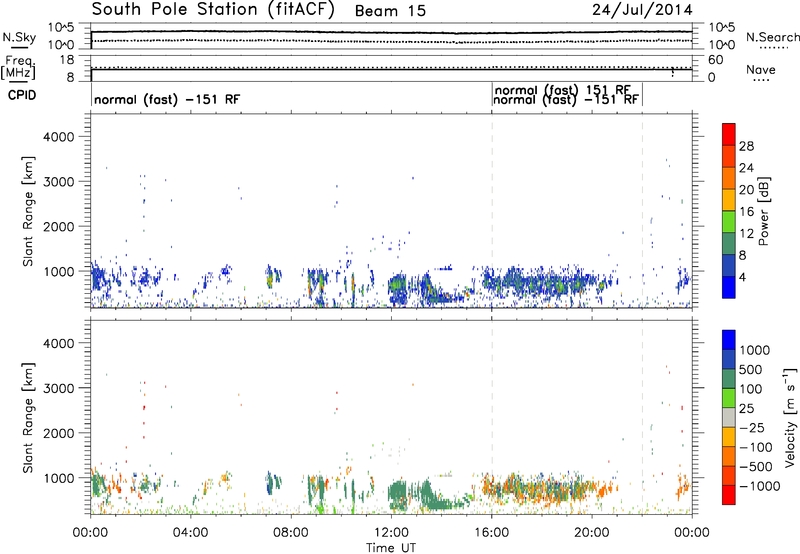The width and height of the screenshot is (800, 554).
Task: Click the 3000 km tick in power panel
Action: pyautogui.click(x=58, y=182)
